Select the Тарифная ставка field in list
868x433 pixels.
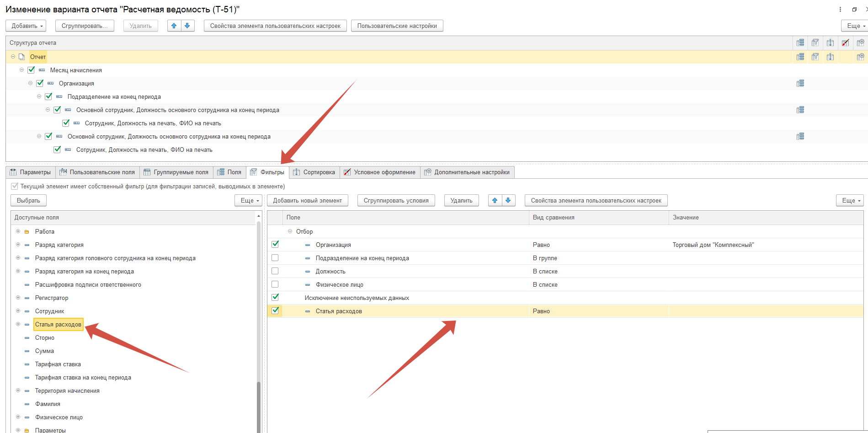58,364
